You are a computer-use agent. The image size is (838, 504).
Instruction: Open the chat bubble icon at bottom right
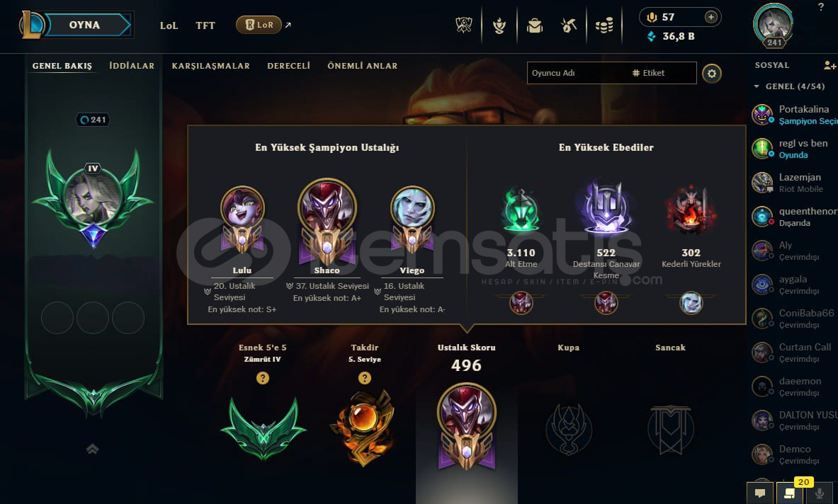[760, 493]
